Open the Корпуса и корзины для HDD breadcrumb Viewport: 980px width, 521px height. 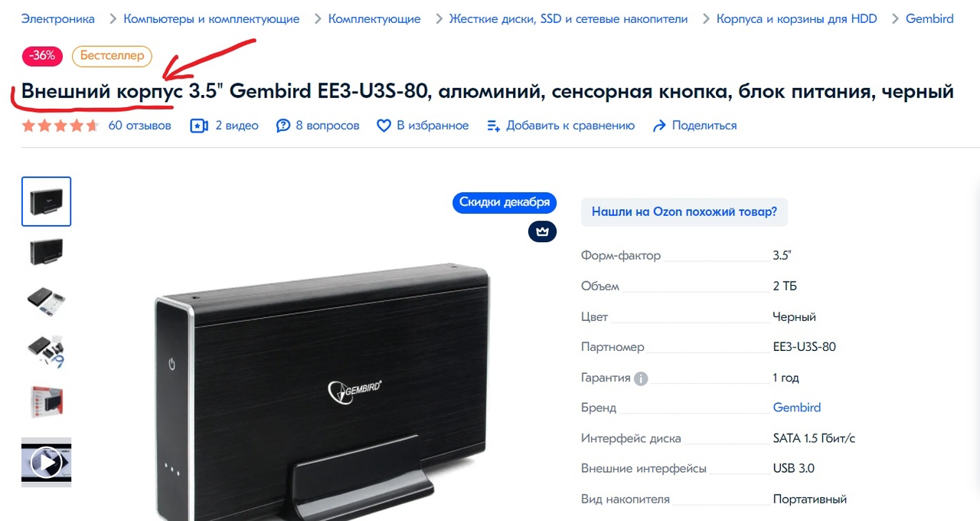797,18
